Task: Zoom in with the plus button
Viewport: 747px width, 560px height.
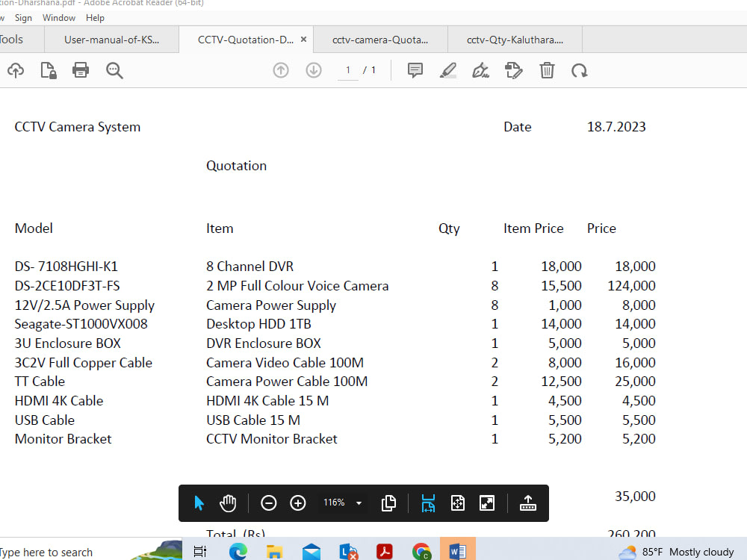Action: pos(298,503)
